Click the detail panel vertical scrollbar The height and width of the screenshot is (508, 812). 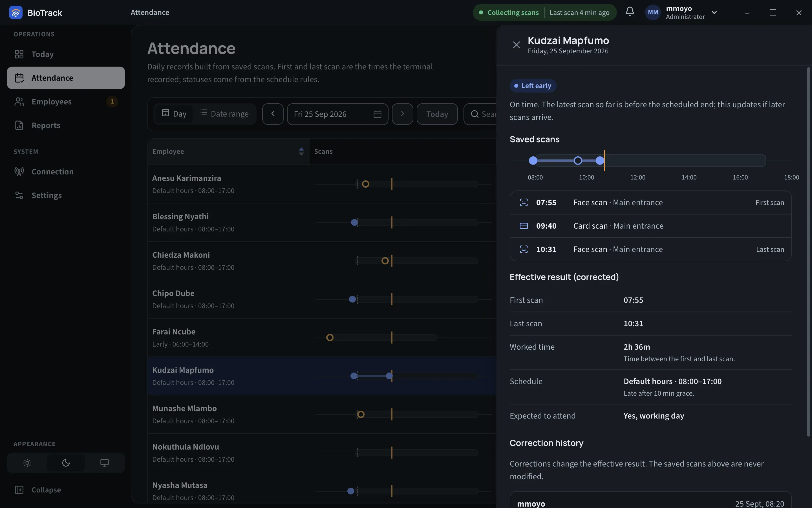(808, 252)
